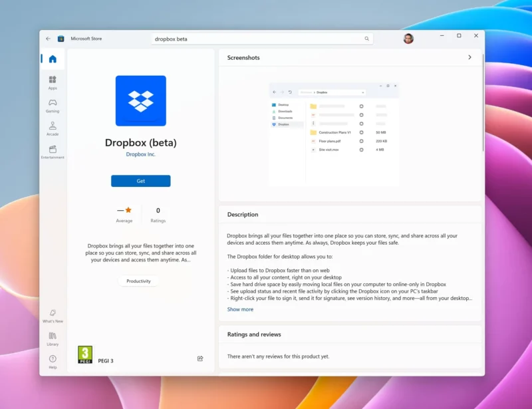The width and height of the screenshot is (532, 409).
Task: Open the Gaming section in sidebar
Action: (53, 106)
